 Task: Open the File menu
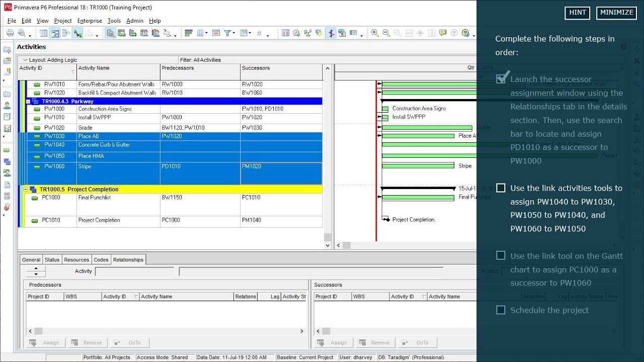click(12, 21)
